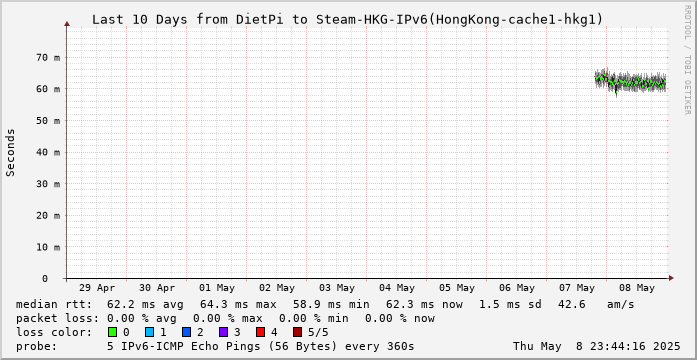Click the 01 May date label
Viewport: 697px width, 360px height.
(217, 288)
